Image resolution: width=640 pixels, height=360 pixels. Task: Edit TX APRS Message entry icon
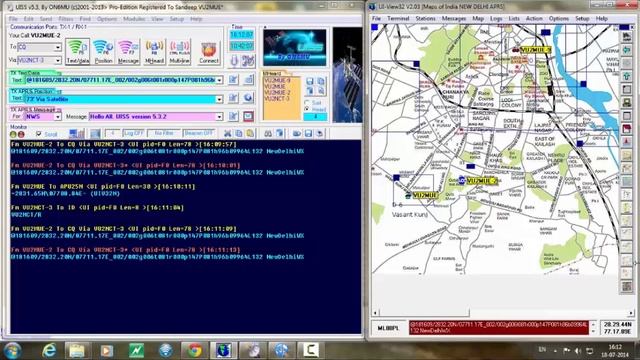click(233, 116)
